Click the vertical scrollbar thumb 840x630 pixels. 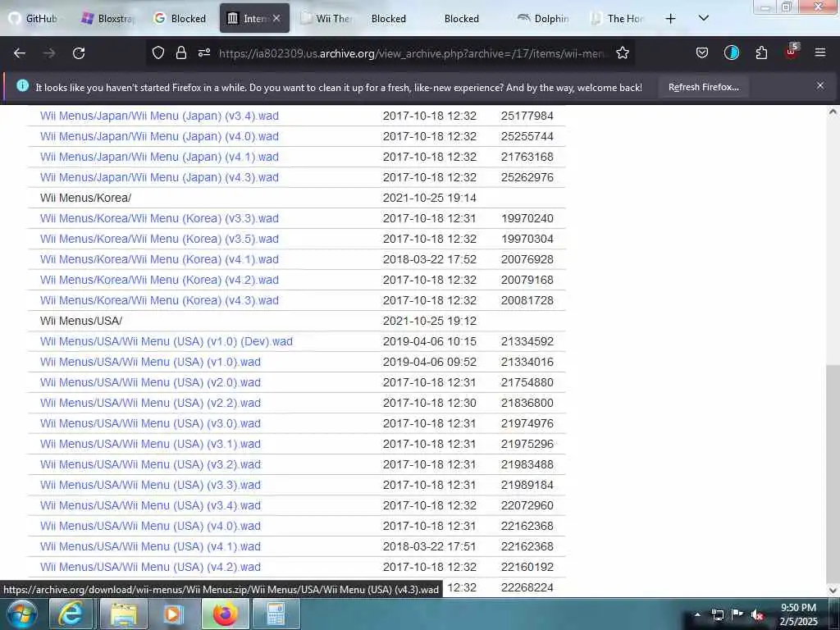833,473
